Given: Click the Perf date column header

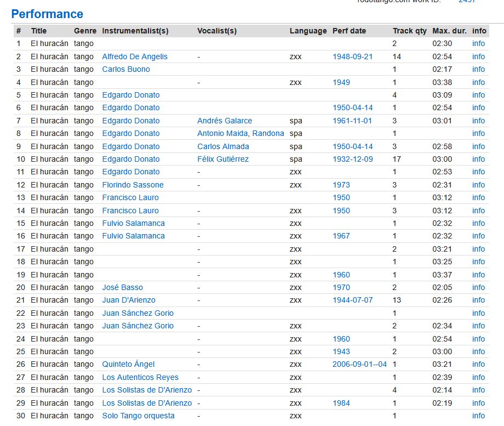Looking at the screenshot, I should point(349,31).
